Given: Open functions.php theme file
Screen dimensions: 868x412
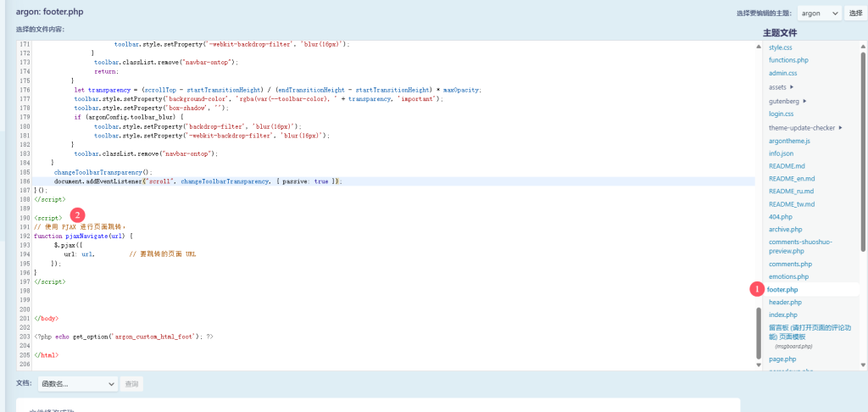Looking at the screenshot, I should [789, 60].
